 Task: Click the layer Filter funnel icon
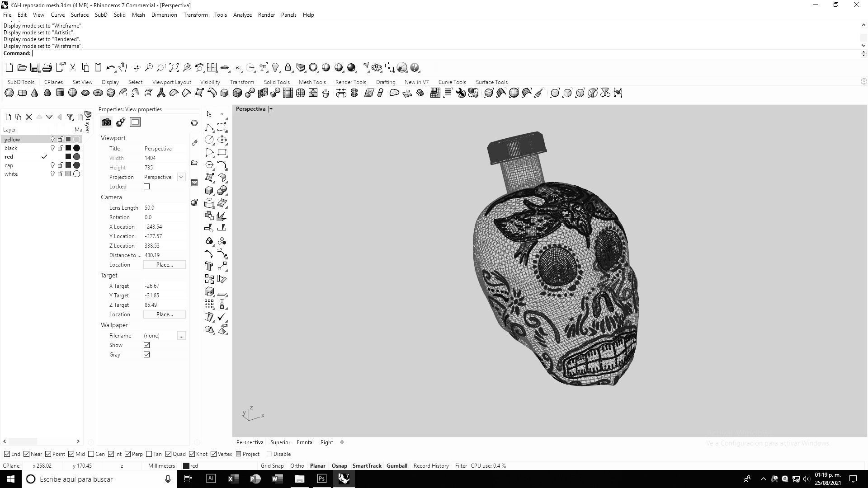[70, 117]
